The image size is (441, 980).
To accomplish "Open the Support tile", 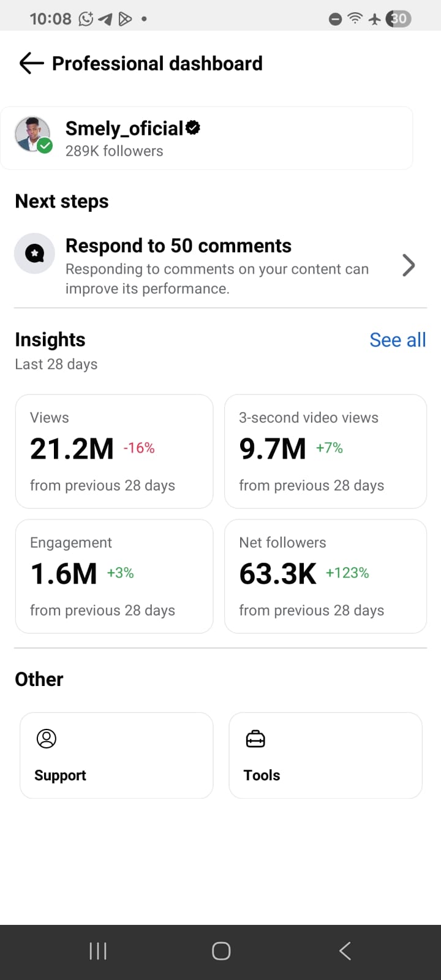I will (x=116, y=755).
